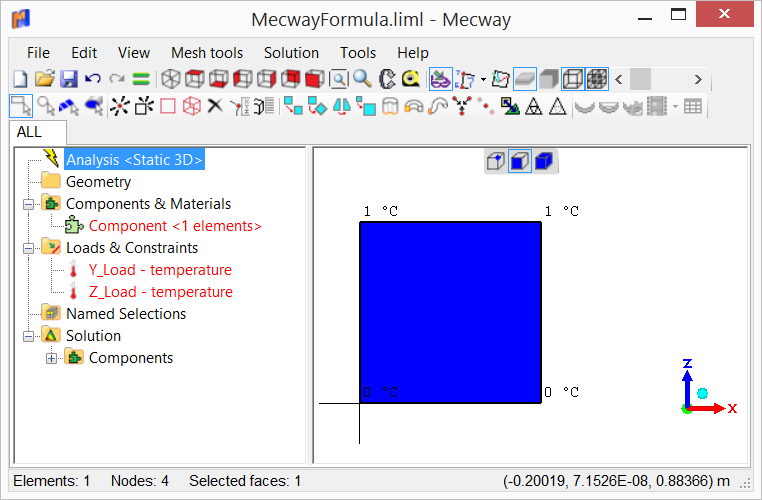Select Component <1 elements> in tree
Screen dimensions: 762x500
tap(175, 226)
